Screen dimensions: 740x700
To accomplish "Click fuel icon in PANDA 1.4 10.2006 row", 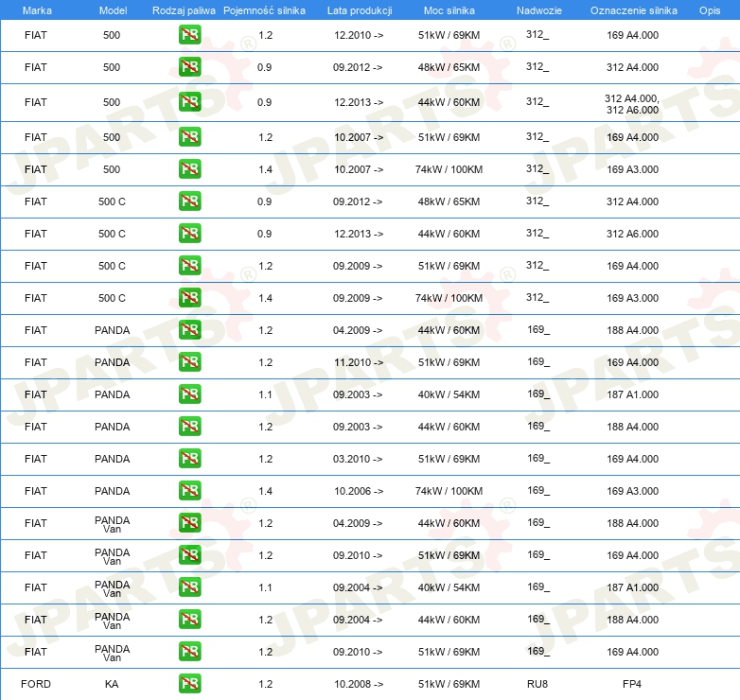I will coord(189,491).
